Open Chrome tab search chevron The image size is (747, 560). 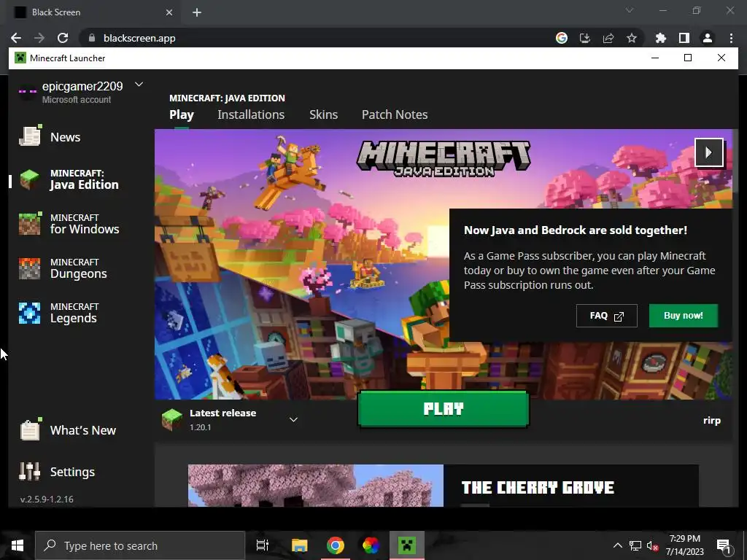pyautogui.click(x=630, y=10)
